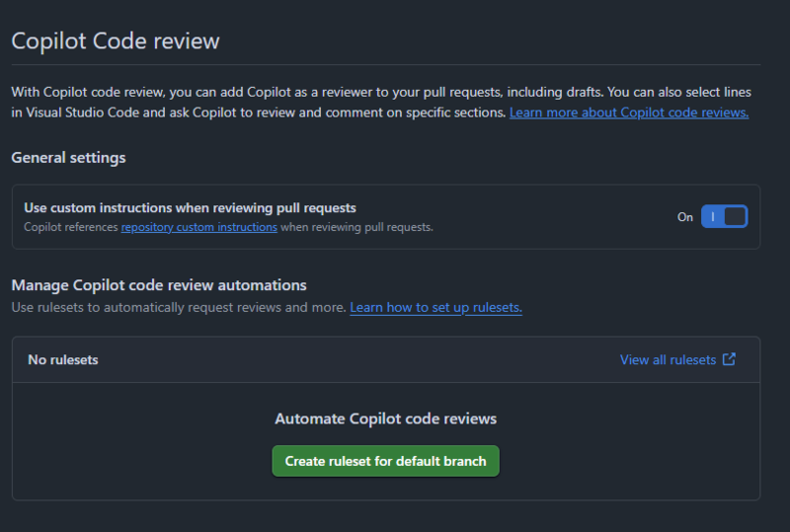The image size is (790, 532).
Task: Click Automate Copilot code reviews text
Action: pos(385,418)
